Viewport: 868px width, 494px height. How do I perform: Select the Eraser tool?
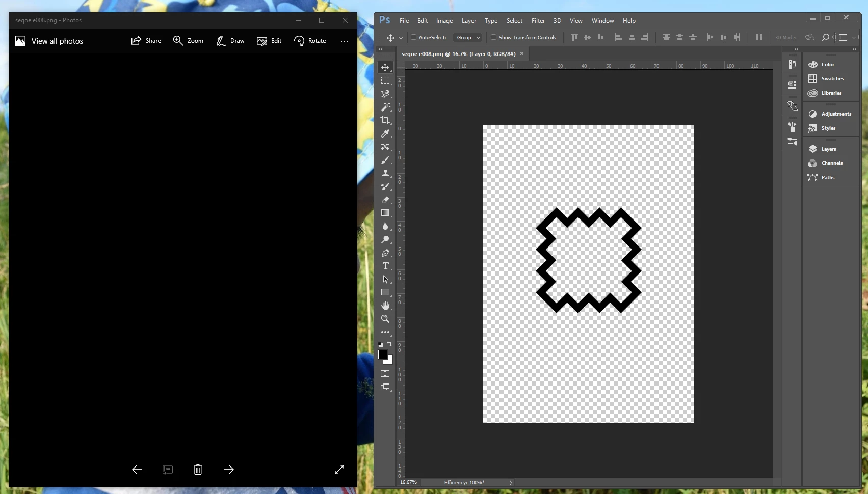pos(385,200)
